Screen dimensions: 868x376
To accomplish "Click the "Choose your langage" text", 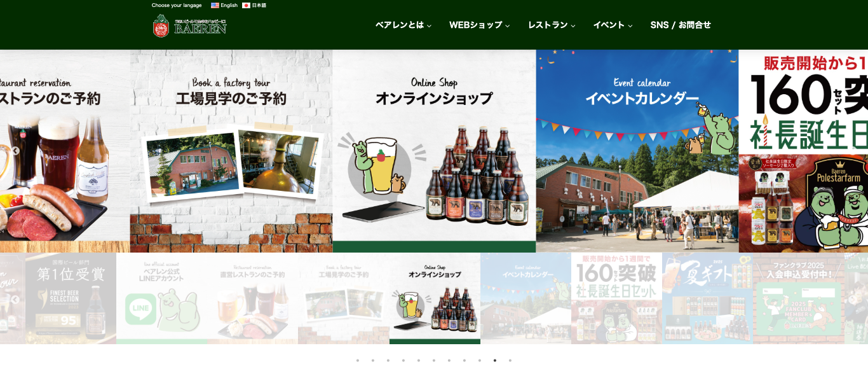I will (x=177, y=5).
